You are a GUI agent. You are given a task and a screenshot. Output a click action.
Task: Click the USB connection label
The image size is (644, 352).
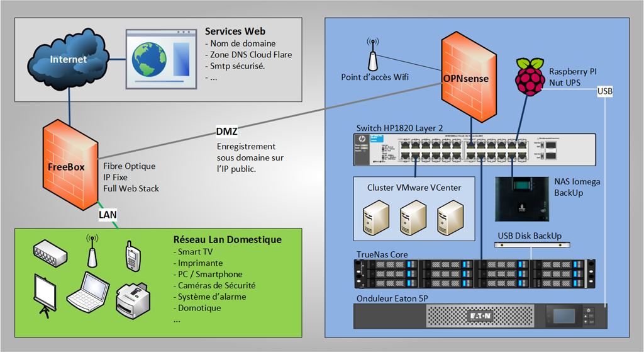[604, 92]
